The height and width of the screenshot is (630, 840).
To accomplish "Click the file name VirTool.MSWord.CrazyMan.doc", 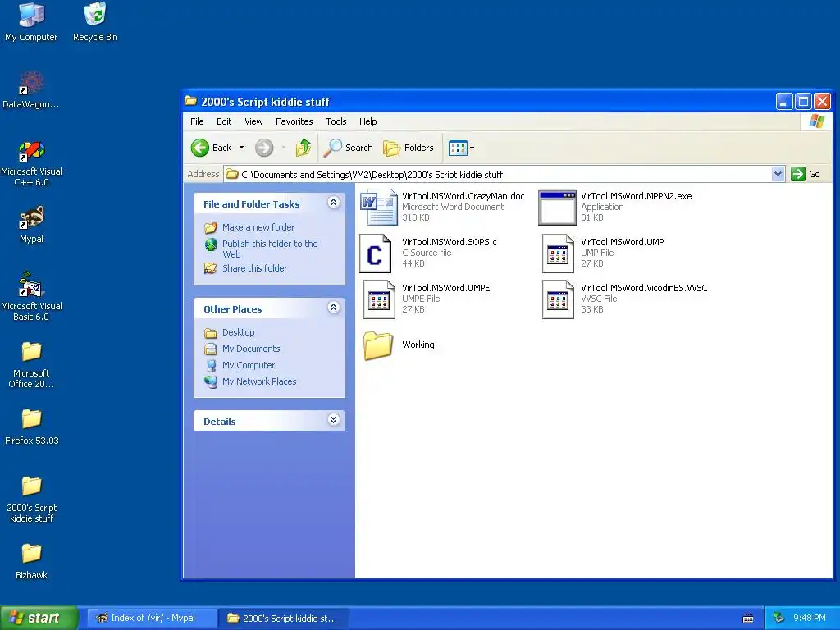I will point(463,196).
